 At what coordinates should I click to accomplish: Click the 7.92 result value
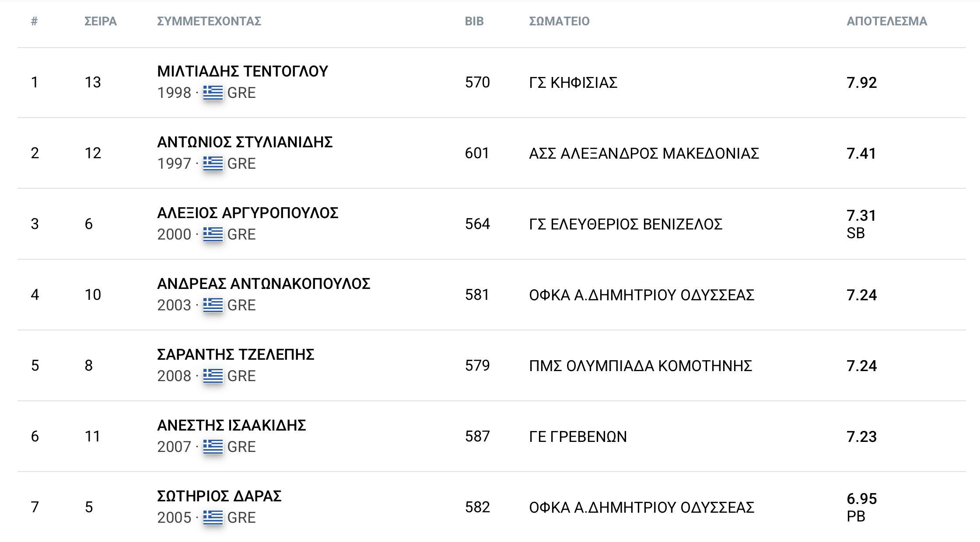pos(861,83)
